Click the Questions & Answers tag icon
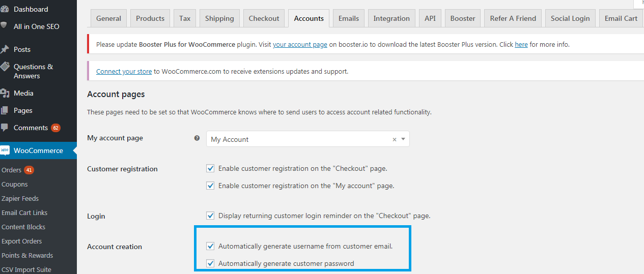 point(5,67)
